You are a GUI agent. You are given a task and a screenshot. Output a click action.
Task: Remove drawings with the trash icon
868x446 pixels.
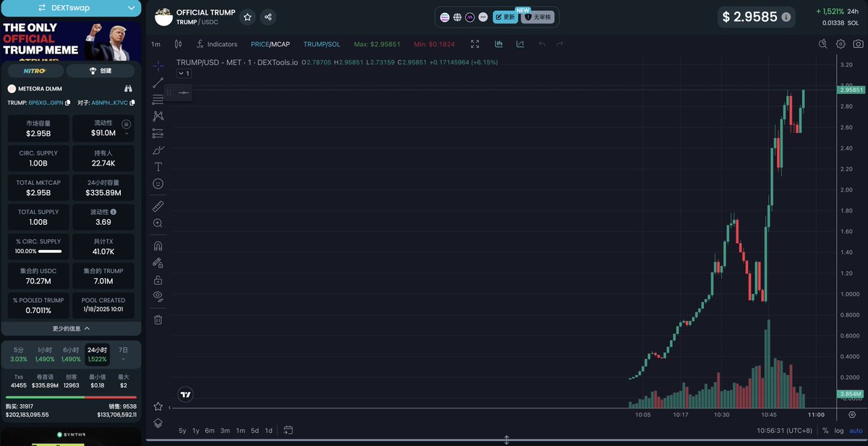point(158,319)
